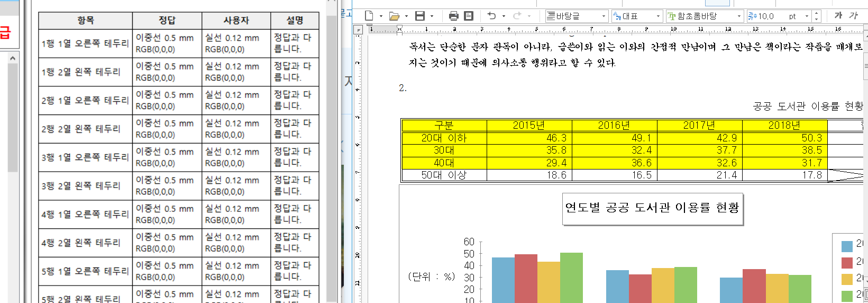Click the Print icon
The width and height of the screenshot is (868, 303).
click(x=453, y=16)
